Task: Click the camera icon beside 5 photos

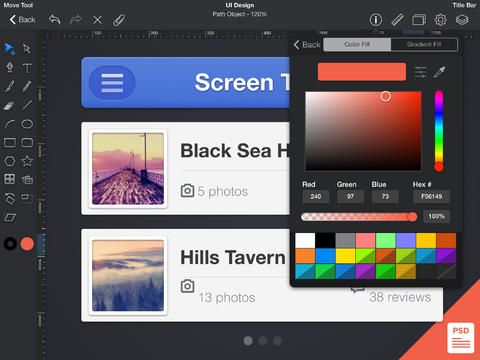Action: (x=187, y=191)
